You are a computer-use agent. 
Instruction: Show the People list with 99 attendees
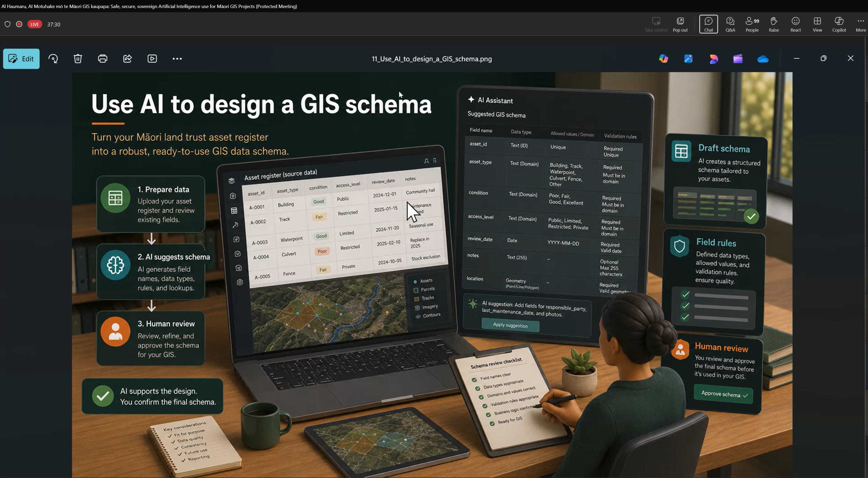point(752,24)
